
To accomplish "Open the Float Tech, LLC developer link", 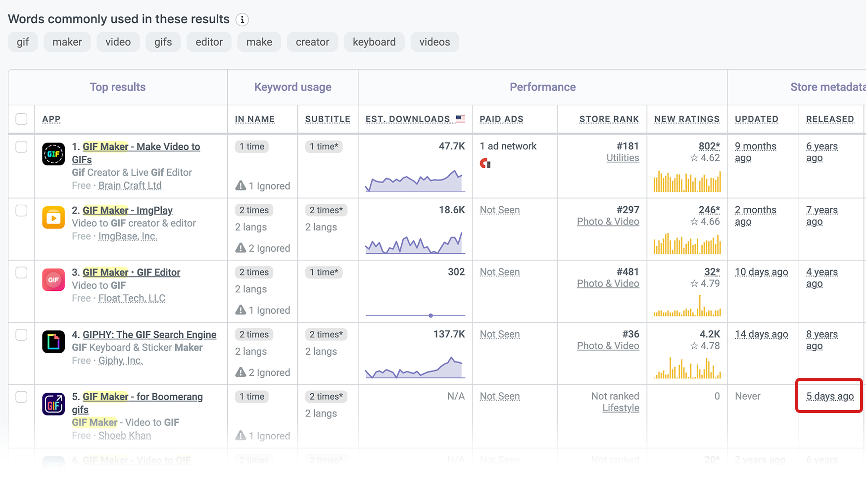I will click(x=132, y=298).
